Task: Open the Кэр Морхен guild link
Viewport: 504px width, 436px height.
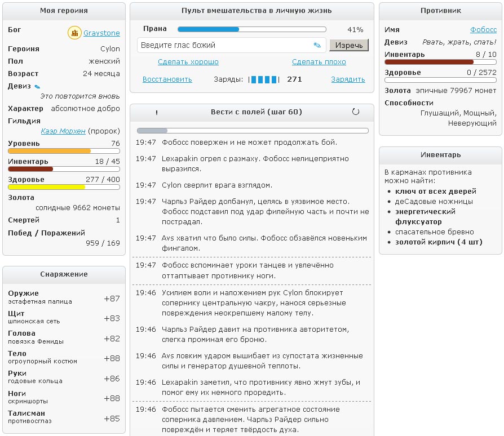Action: point(63,131)
